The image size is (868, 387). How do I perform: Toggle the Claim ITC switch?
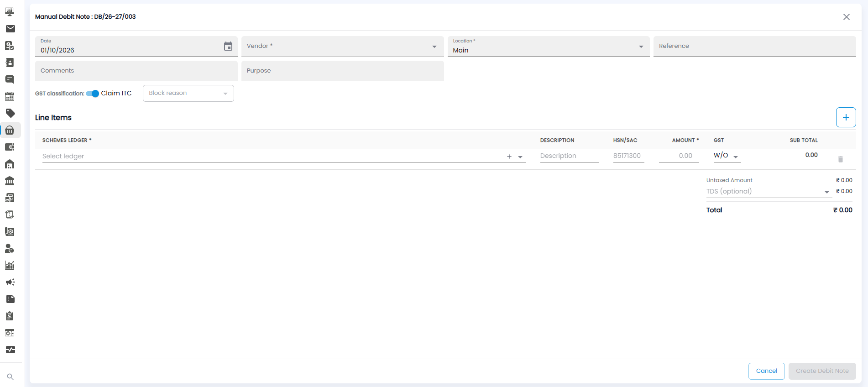point(93,94)
